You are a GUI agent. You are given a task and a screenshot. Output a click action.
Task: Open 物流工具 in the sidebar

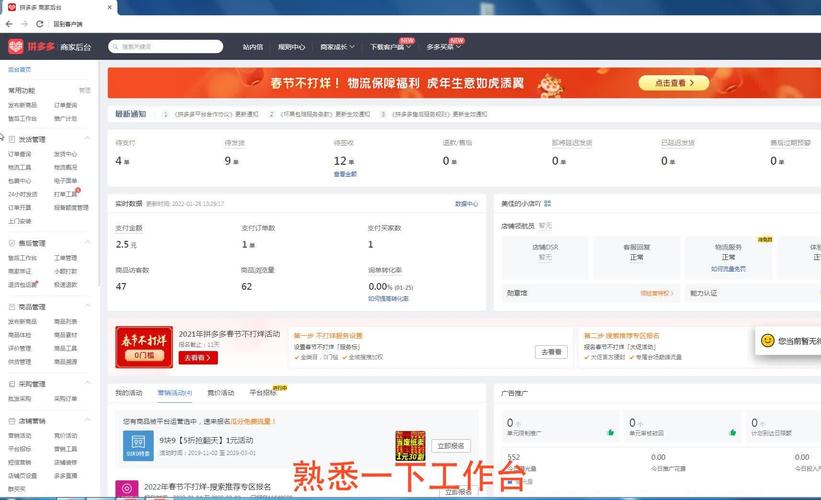tap(19, 167)
